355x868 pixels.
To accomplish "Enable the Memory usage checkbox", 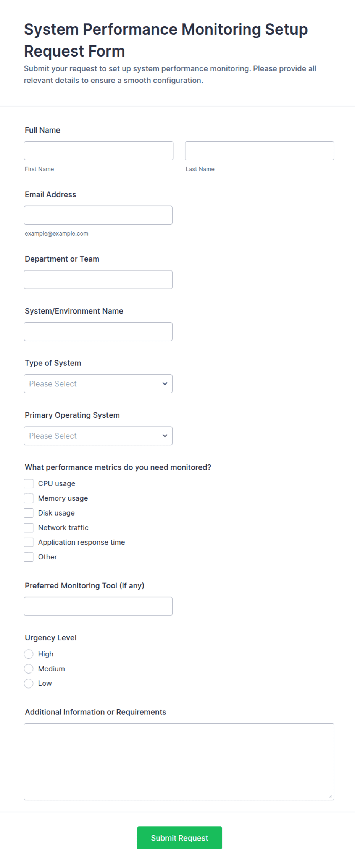I will tap(29, 498).
